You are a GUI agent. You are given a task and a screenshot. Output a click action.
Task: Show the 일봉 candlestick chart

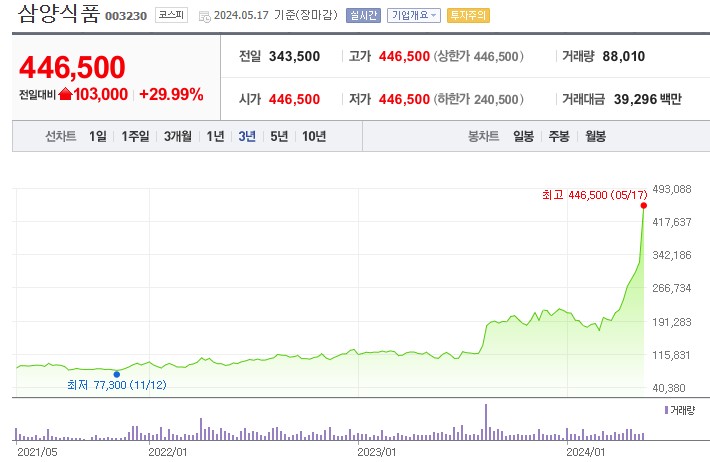coord(523,136)
